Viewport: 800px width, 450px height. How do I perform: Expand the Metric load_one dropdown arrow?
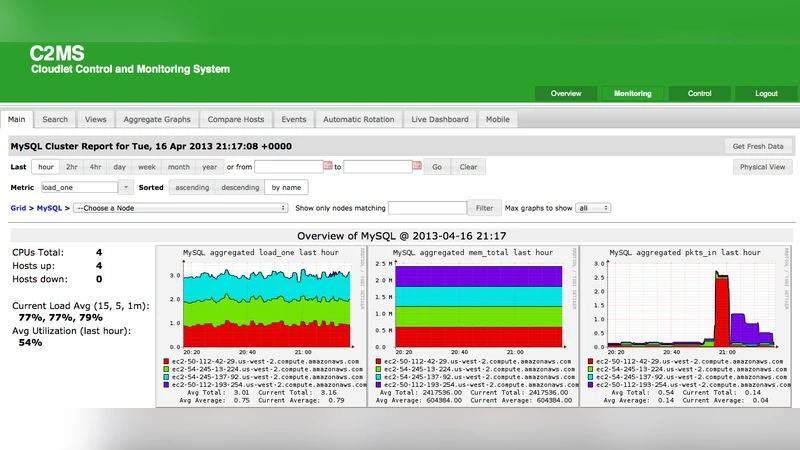(x=126, y=187)
